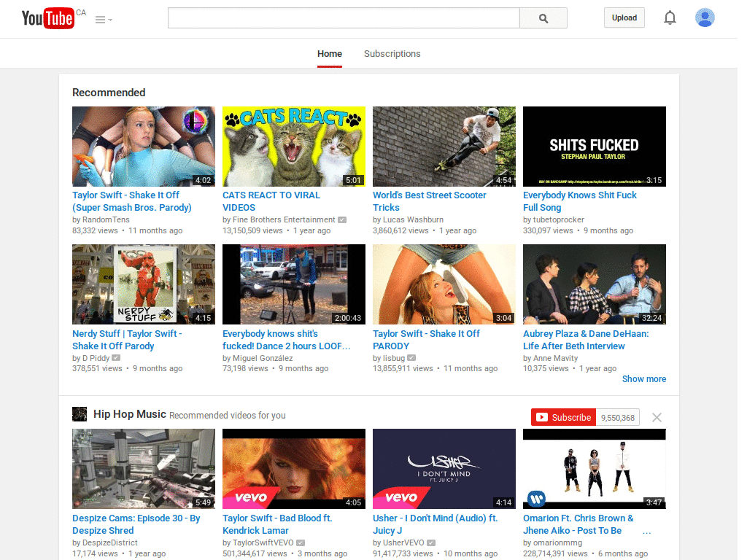Switch to the Home tab
The width and height of the screenshot is (747, 560).
point(330,54)
